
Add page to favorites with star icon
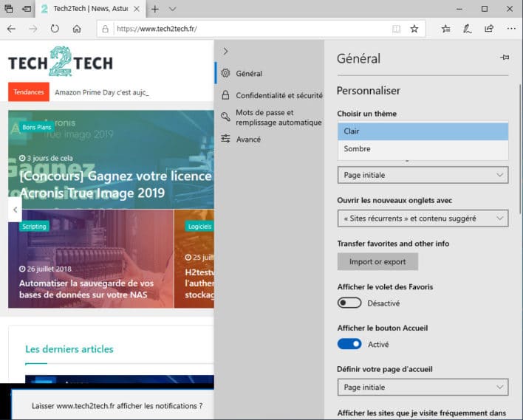(x=414, y=29)
